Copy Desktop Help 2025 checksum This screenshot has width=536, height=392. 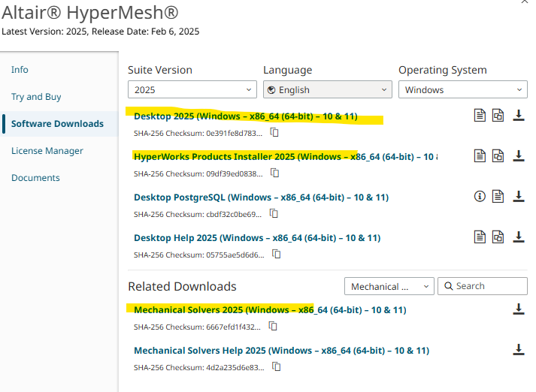[276, 254]
